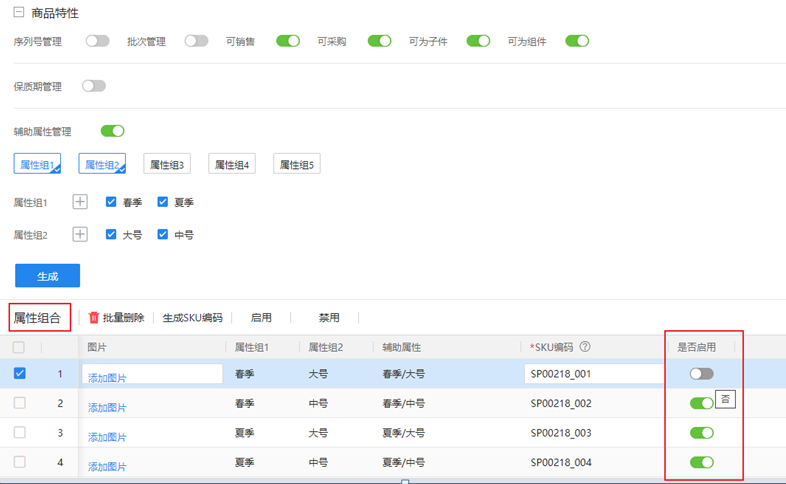Turn off the 可销售 switch
The height and width of the screenshot is (484, 786).
click(288, 41)
